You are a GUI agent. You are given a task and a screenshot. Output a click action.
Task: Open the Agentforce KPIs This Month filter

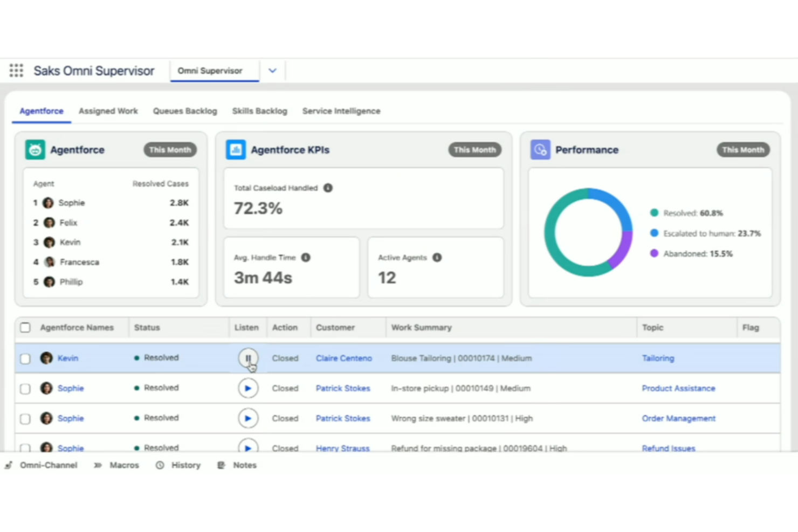click(474, 150)
